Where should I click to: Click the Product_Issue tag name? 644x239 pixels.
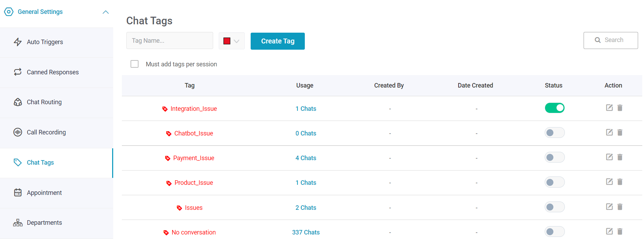(x=194, y=183)
